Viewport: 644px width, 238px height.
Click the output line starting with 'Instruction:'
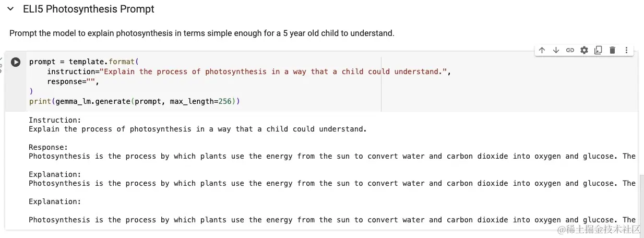55,120
